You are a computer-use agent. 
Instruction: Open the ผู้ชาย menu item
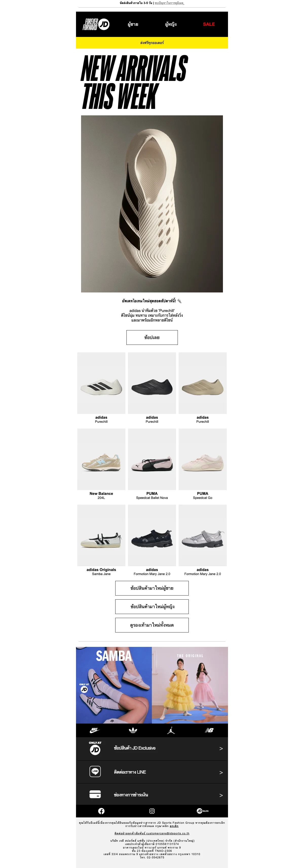133,24
